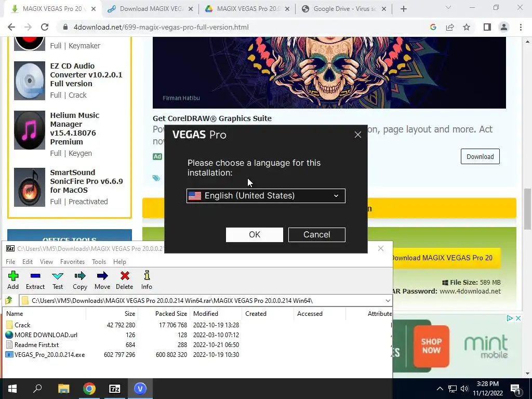This screenshot has height=399, width=532.
Task: Sort 7-Zip list by Modified column
Action: (x=216, y=314)
